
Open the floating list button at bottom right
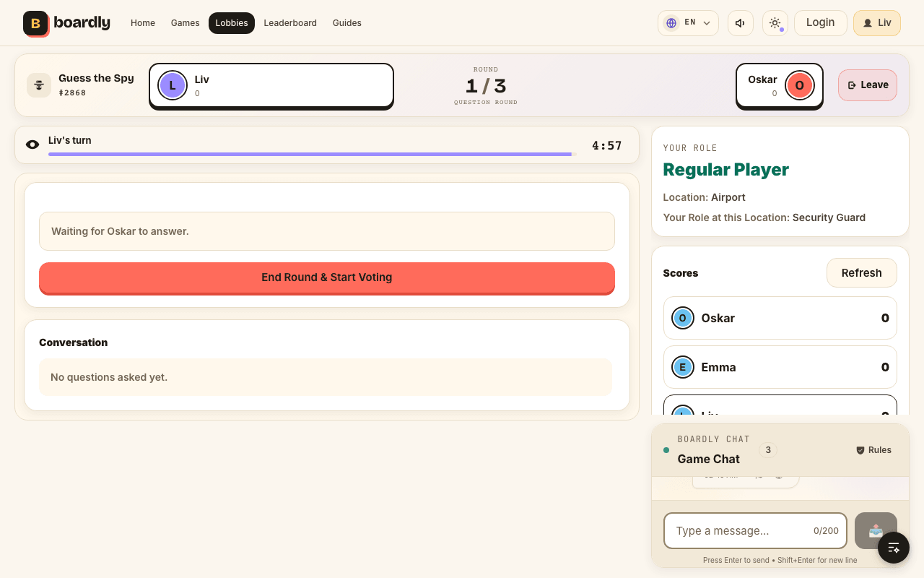point(894,548)
